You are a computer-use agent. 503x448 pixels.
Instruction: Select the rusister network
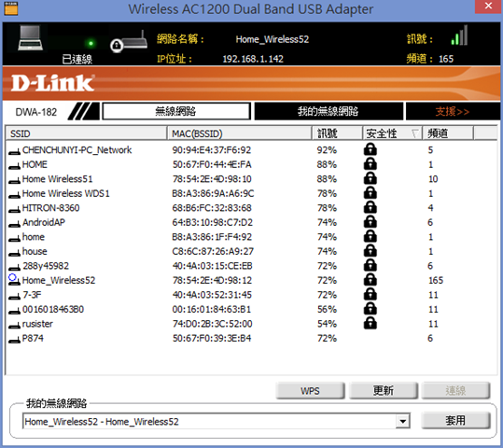point(251,324)
